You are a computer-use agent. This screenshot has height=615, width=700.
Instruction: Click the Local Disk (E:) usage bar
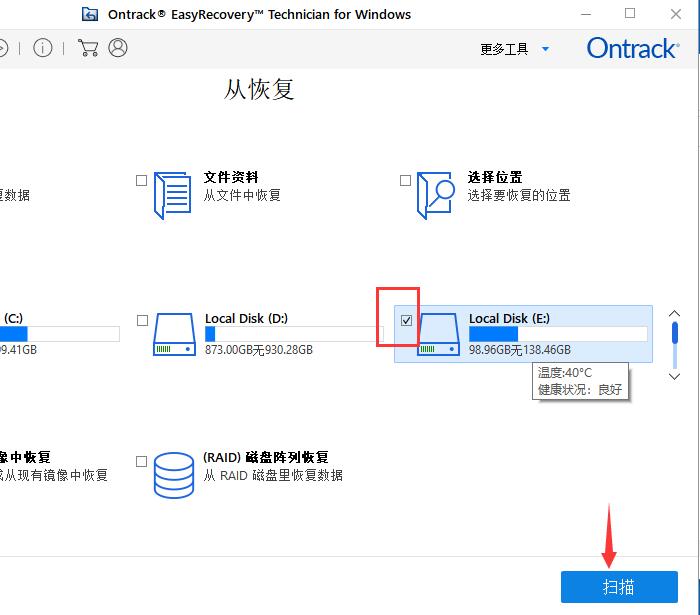558,334
